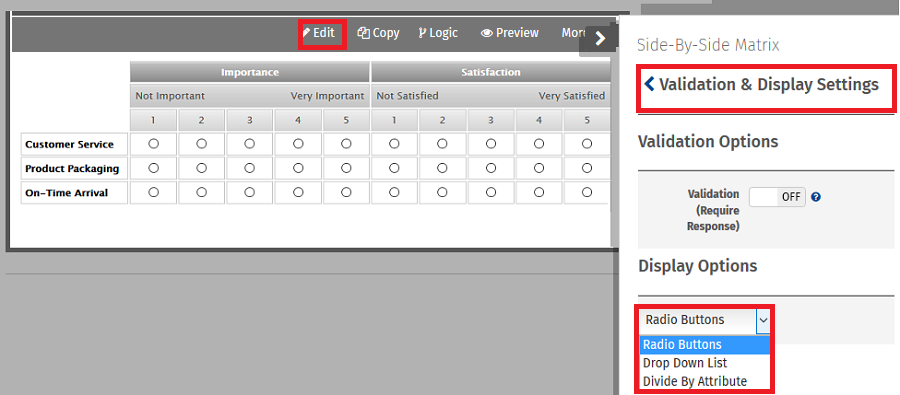The width and height of the screenshot is (900, 395).
Task: Choose Drop Down List option
Action: click(x=705, y=363)
